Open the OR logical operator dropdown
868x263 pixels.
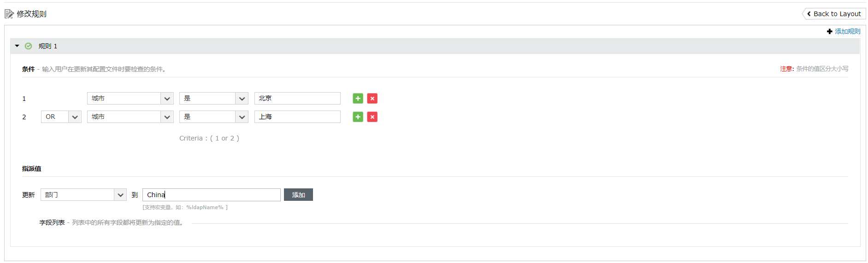(61, 117)
